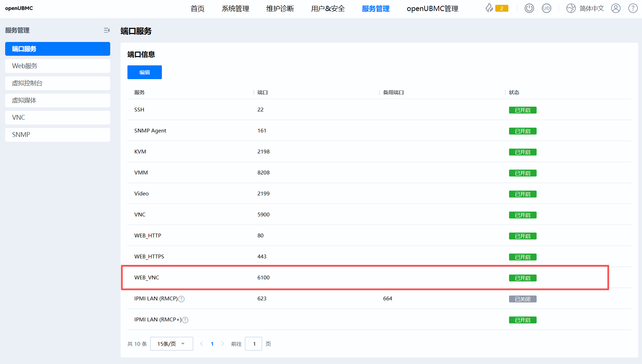Click the page number jump input field
This screenshot has width=642, height=364.
pyautogui.click(x=253, y=344)
